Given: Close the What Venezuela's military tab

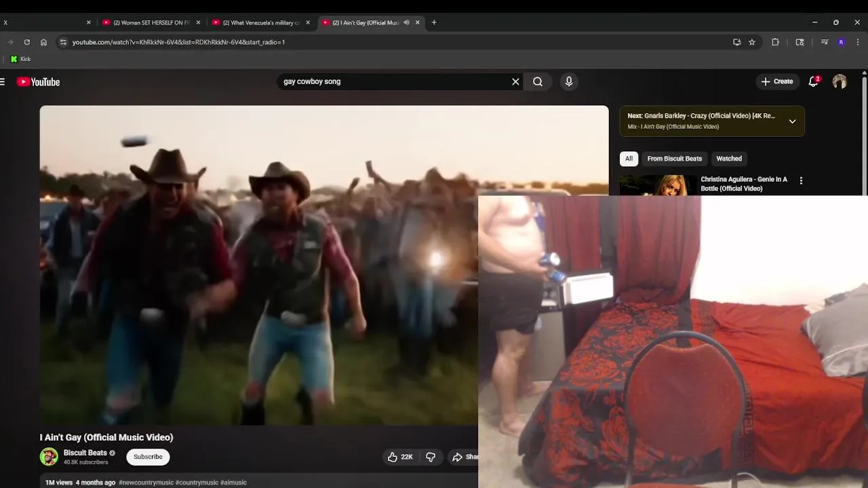Looking at the screenshot, I should click(x=308, y=22).
